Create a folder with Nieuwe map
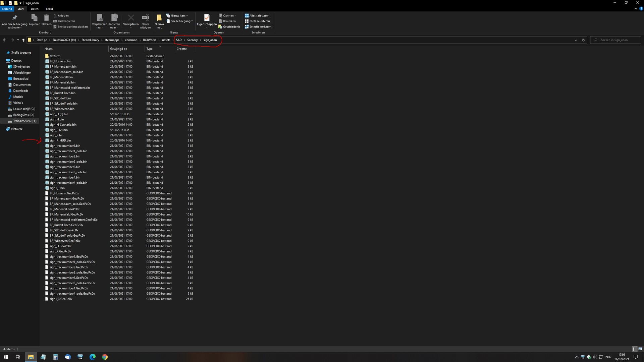The image size is (644, 362). (x=159, y=18)
